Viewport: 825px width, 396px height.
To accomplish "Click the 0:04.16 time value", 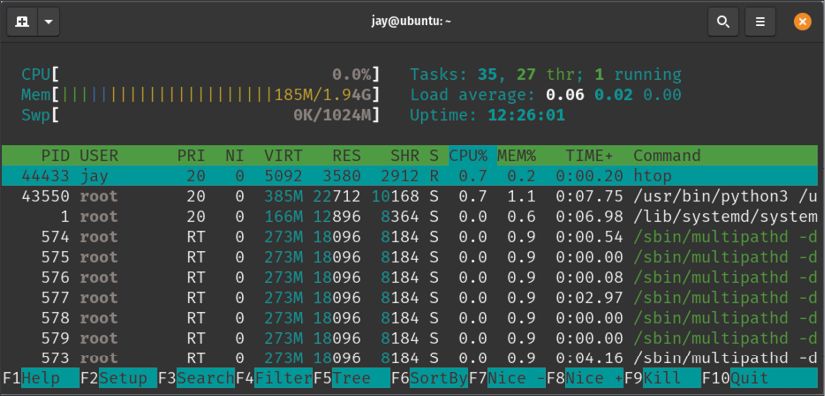I will pos(589,358).
